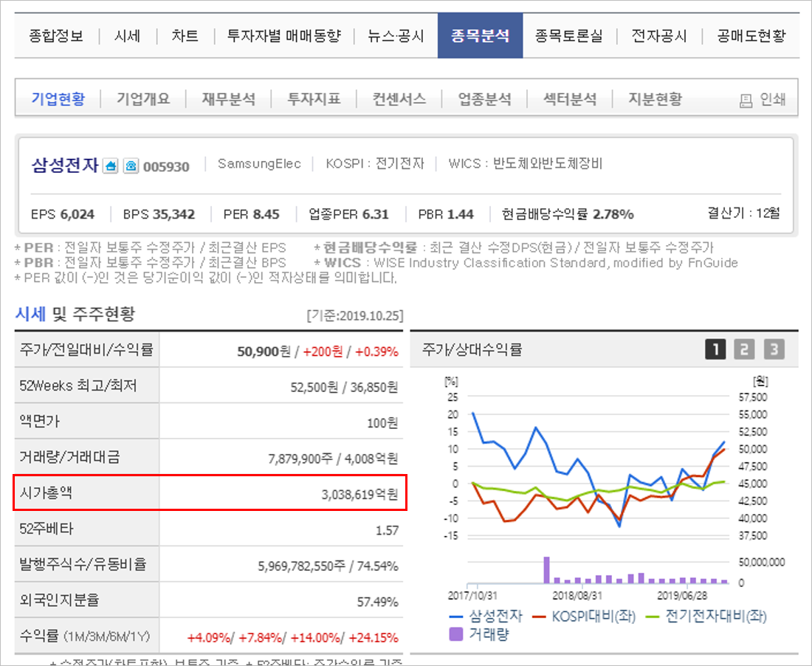Switch to the 시세 tab

tap(127, 35)
